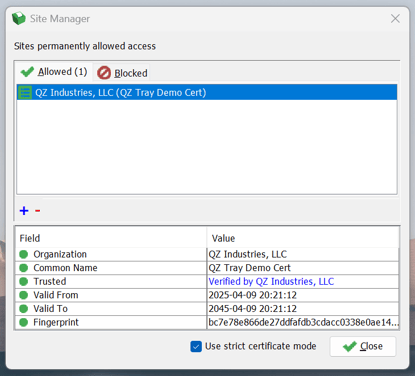Select the Fingerprint value cell
This screenshot has width=415, height=376.
pyautogui.click(x=303, y=322)
